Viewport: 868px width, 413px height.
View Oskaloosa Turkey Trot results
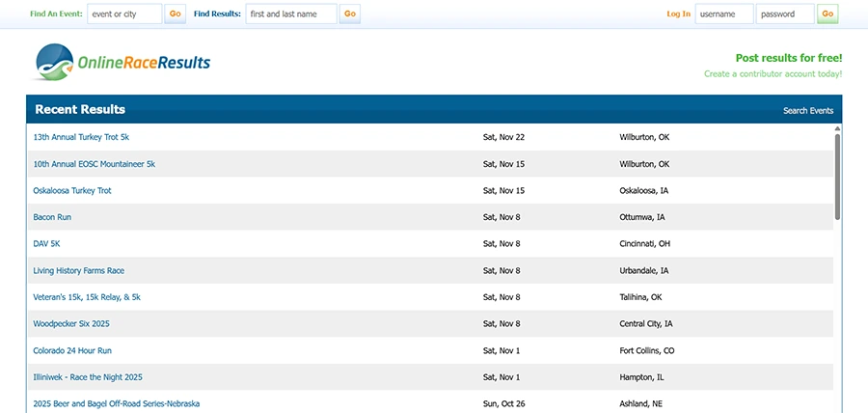click(72, 191)
